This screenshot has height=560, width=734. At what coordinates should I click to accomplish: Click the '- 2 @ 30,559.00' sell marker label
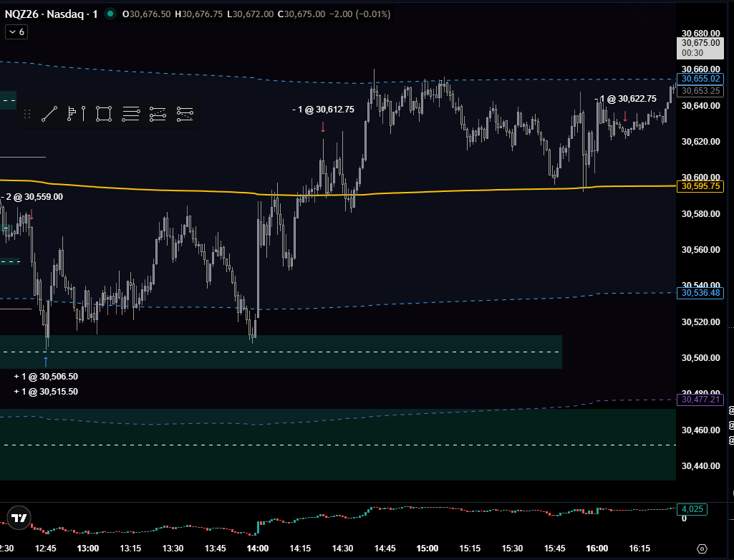point(32,197)
